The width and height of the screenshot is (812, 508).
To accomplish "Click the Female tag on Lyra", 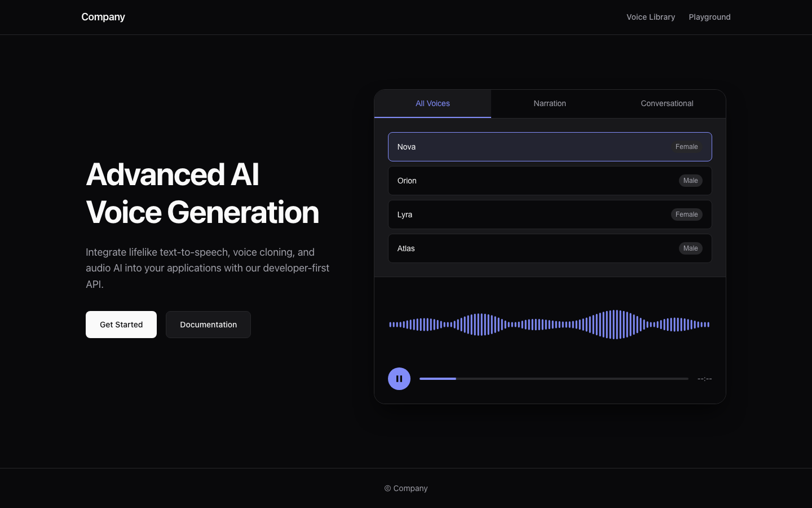I will [687, 214].
